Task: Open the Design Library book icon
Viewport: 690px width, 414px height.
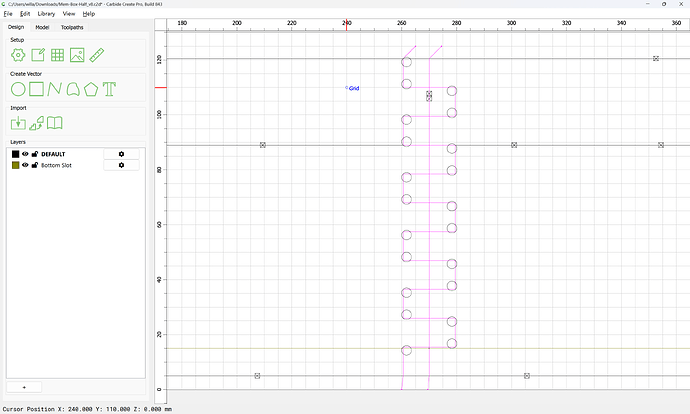Action: point(55,123)
